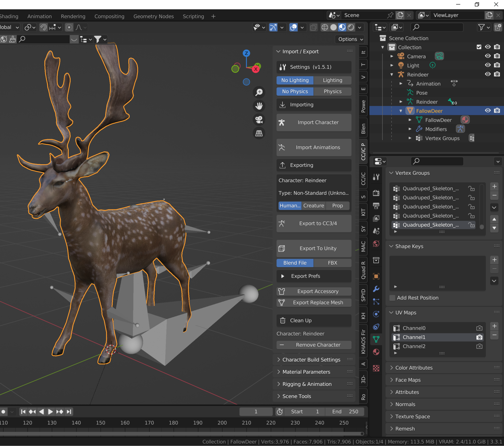Click the red X axis gizmo ball
The image size is (504, 446).
[x=256, y=69]
